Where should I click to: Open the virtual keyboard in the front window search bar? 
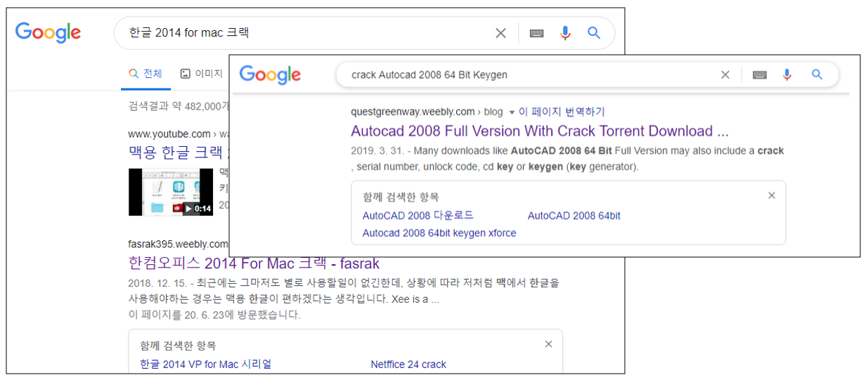pyautogui.click(x=760, y=74)
